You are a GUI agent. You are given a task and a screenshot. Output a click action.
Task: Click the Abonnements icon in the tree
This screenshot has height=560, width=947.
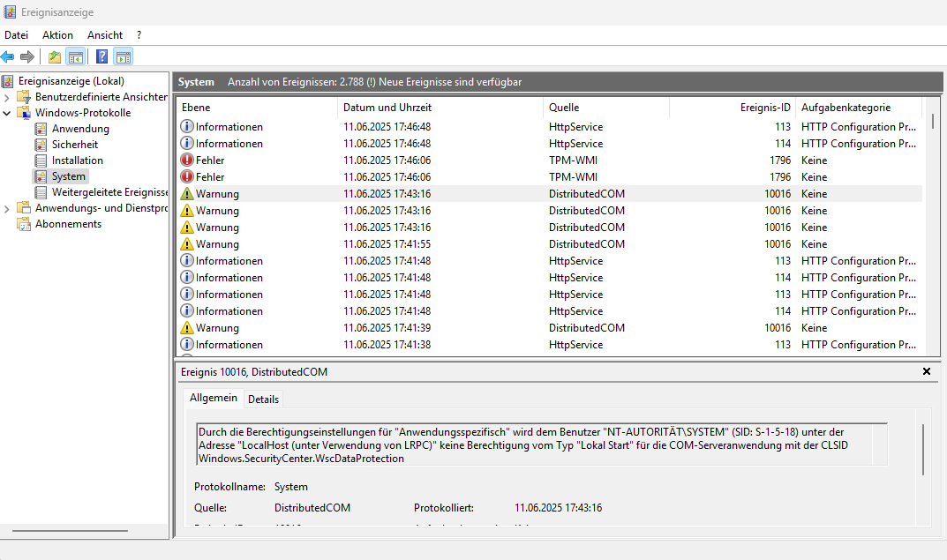click(24, 224)
